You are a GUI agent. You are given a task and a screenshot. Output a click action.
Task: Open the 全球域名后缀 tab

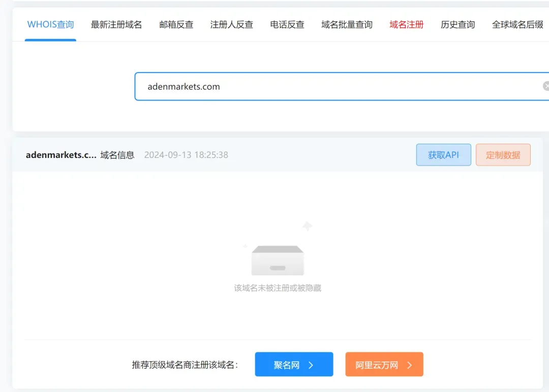[517, 24]
